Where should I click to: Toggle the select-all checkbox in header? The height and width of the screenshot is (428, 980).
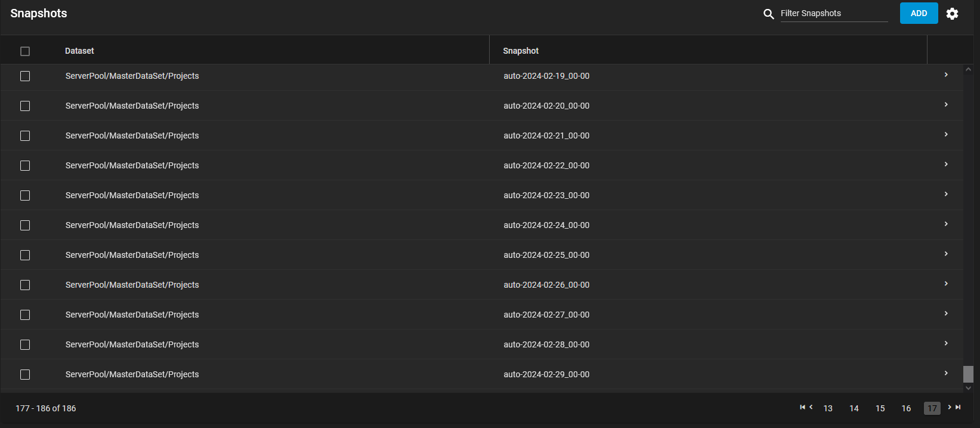coord(25,51)
